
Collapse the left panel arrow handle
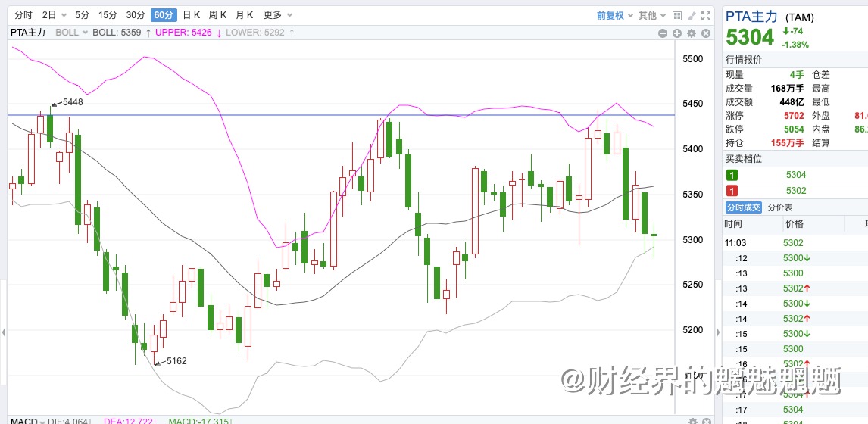(4, 332)
